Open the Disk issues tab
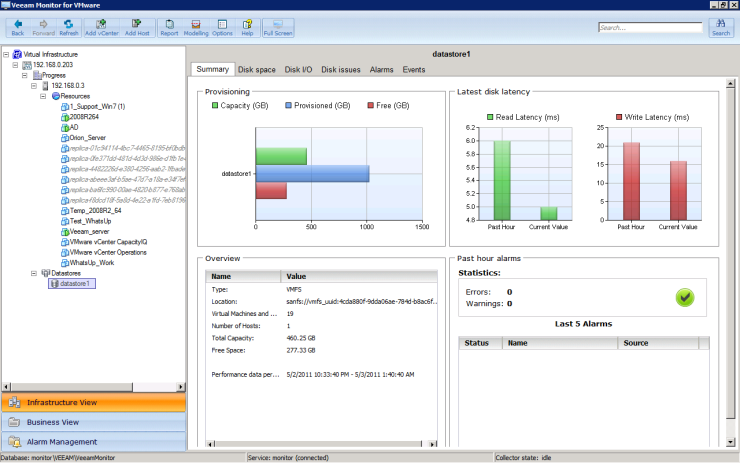Image resolution: width=740 pixels, height=463 pixels. [x=341, y=69]
